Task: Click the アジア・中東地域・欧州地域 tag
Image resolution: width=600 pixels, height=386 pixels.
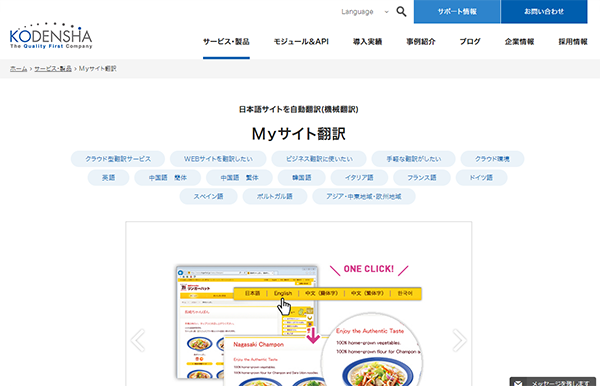Action: [x=364, y=196]
